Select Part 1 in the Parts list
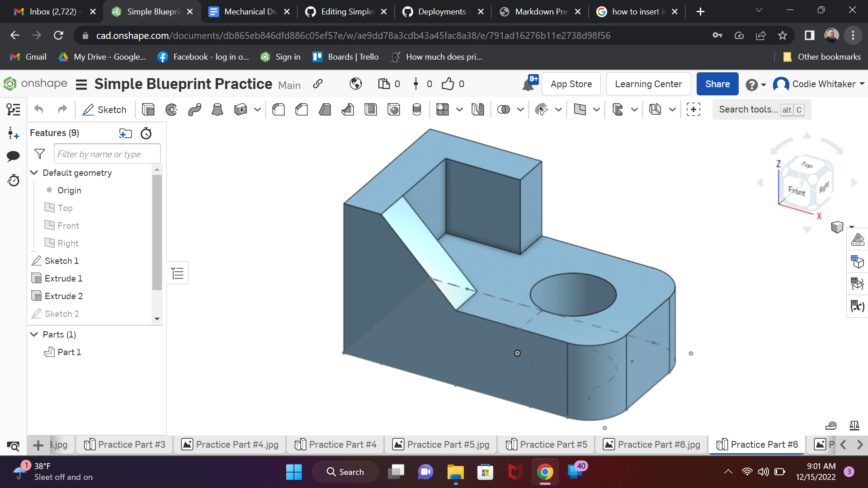 69,352
